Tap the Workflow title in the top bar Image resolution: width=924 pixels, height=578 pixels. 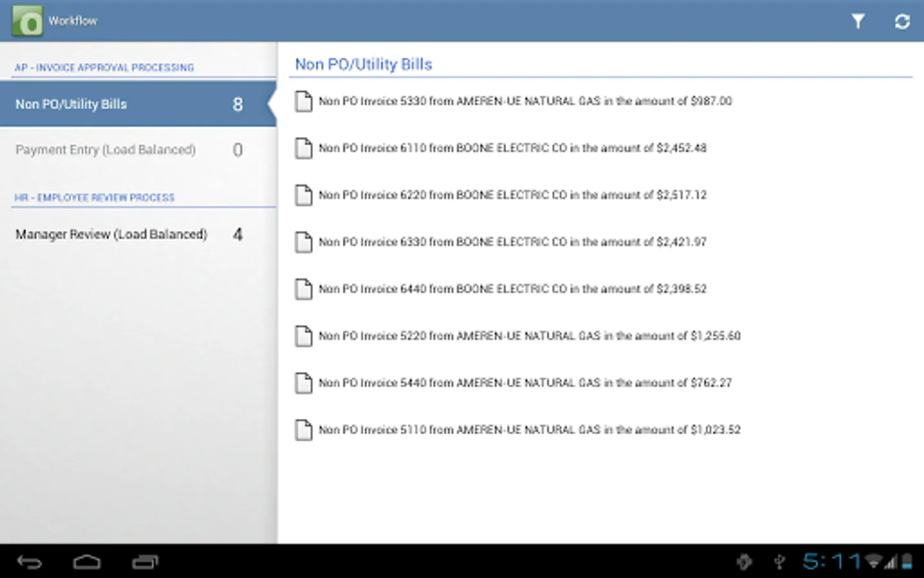click(x=73, y=21)
